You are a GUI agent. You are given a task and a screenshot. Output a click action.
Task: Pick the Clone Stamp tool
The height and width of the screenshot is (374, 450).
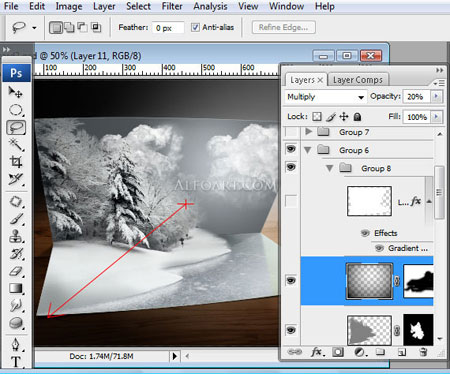(15, 236)
